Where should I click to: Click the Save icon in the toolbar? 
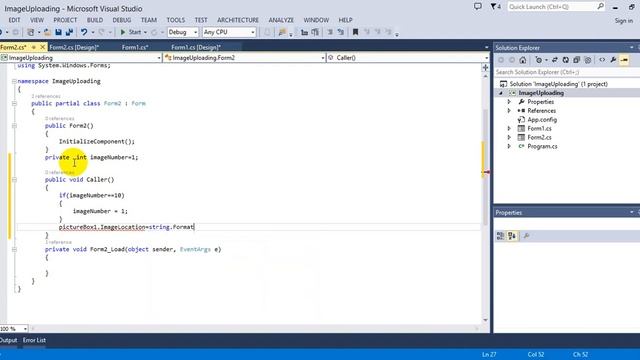click(58, 32)
